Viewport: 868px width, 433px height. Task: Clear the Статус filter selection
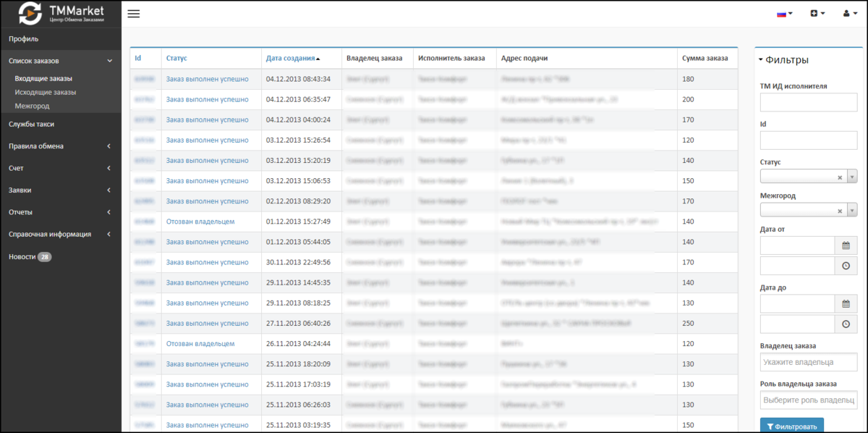pyautogui.click(x=839, y=177)
